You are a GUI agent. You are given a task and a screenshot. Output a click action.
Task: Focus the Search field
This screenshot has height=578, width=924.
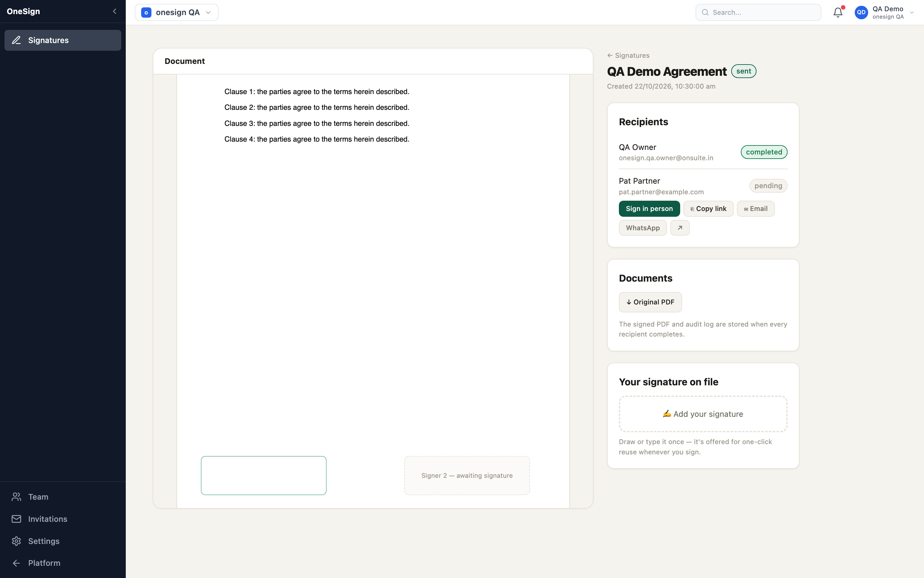(x=758, y=12)
